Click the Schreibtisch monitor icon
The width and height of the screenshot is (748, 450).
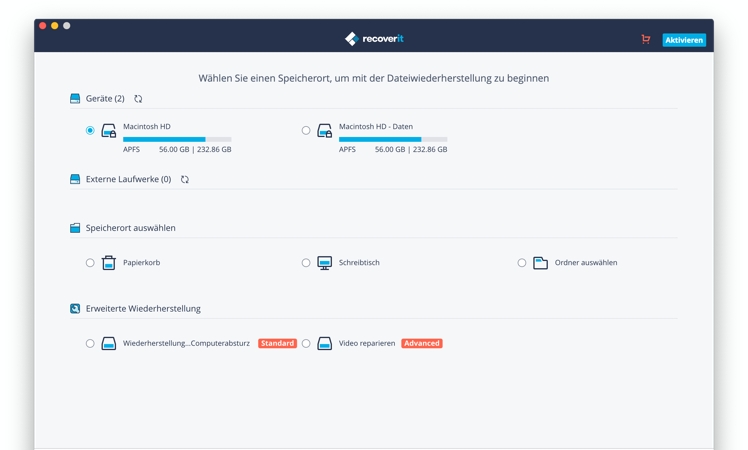point(324,263)
